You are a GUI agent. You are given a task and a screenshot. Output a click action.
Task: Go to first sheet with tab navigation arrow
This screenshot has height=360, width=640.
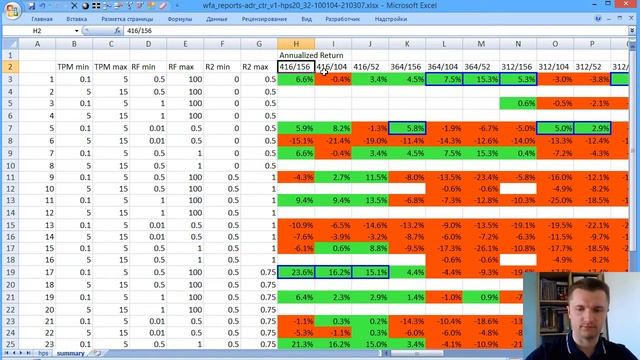(6, 353)
